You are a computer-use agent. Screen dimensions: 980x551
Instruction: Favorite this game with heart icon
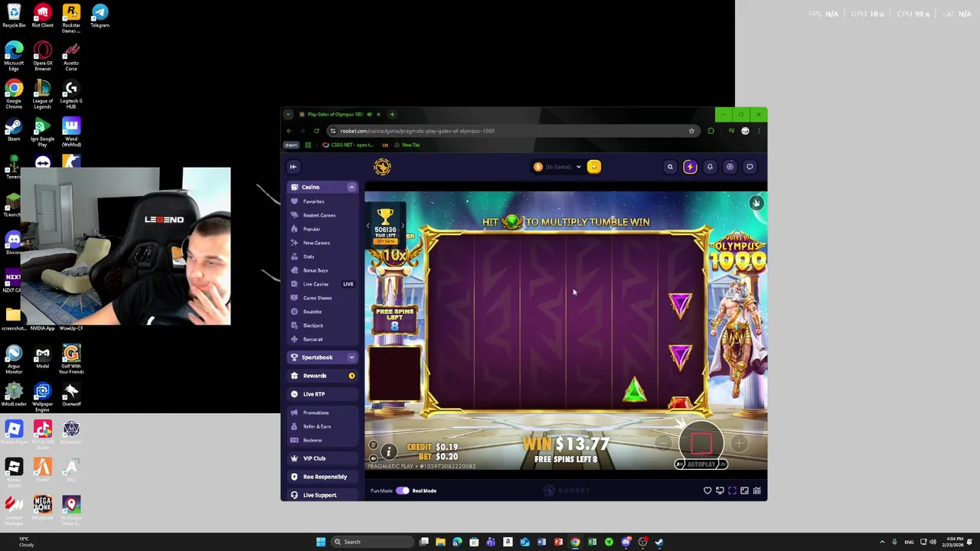(x=707, y=491)
